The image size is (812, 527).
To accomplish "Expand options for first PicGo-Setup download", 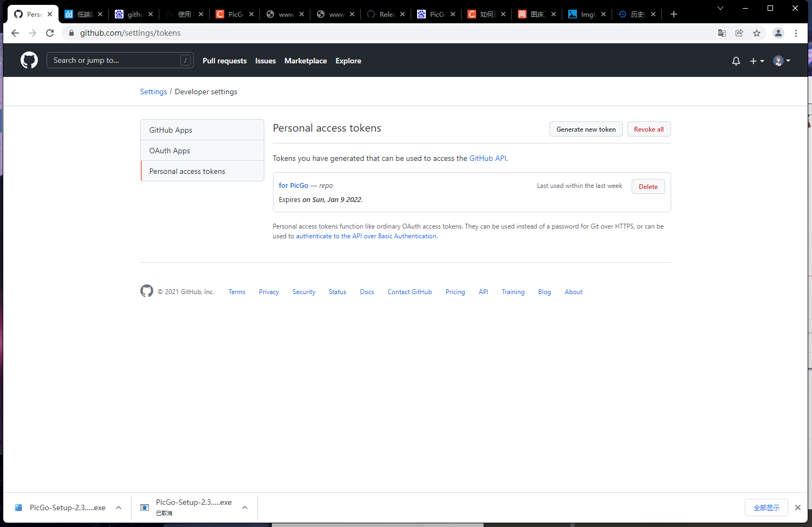I will (119, 508).
